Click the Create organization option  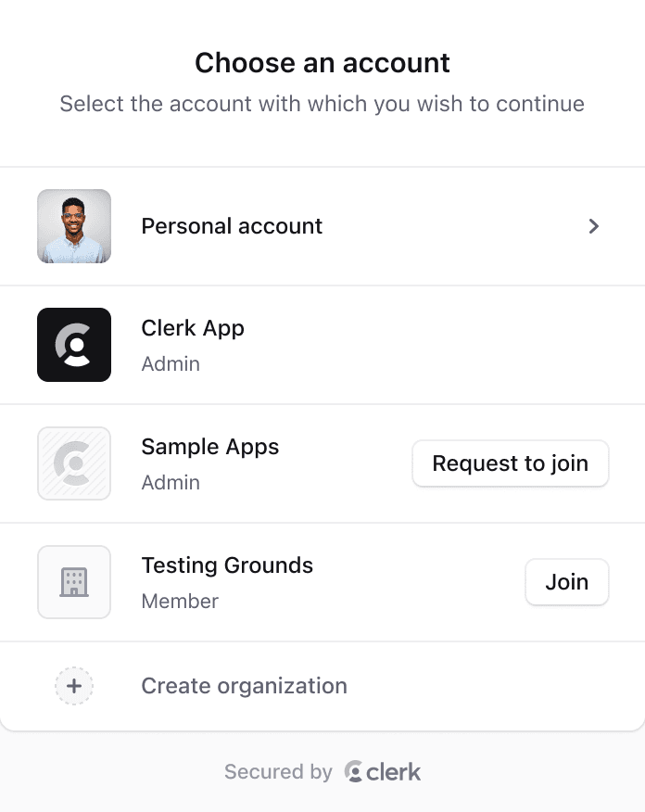pyautogui.click(x=244, y=686)
